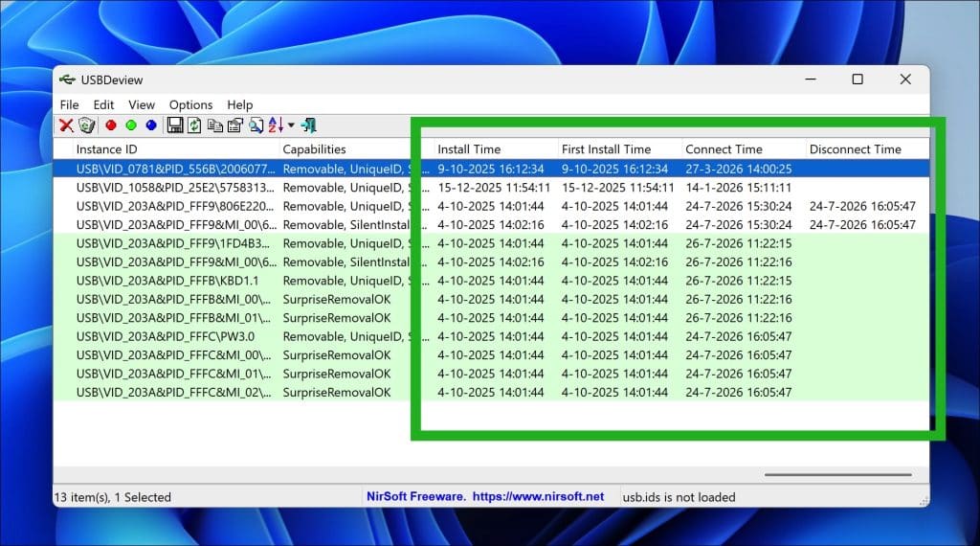Click the blue circle toolbar icon
980x546 pixels.
(x=151, y=125)
